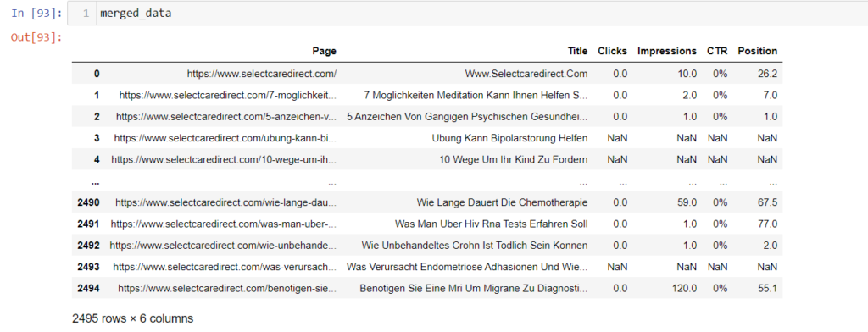Screen dimensions: 868x332
Task: Click row index 2492
Action: point(88,245)
